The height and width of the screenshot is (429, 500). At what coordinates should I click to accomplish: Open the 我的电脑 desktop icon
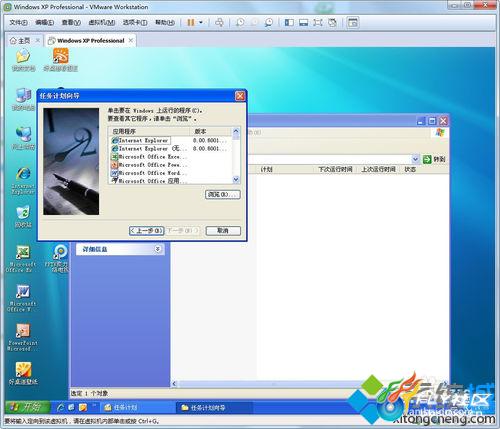(23, 99)
